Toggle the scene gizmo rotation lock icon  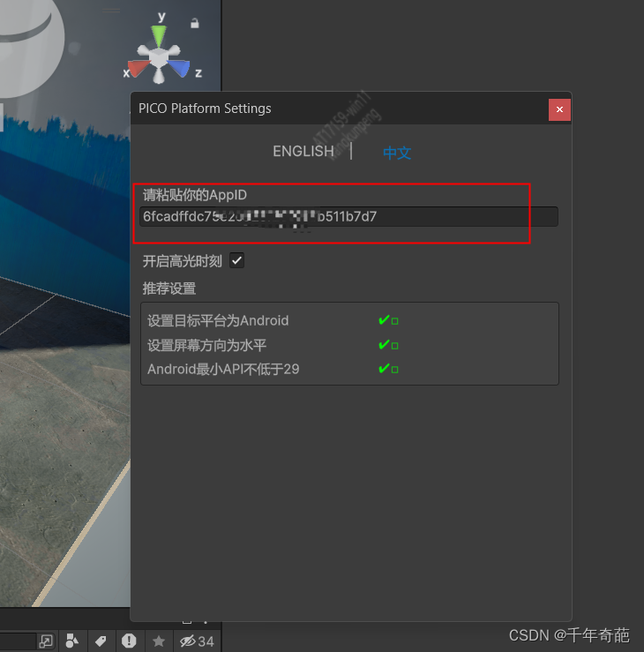point(195,23)
